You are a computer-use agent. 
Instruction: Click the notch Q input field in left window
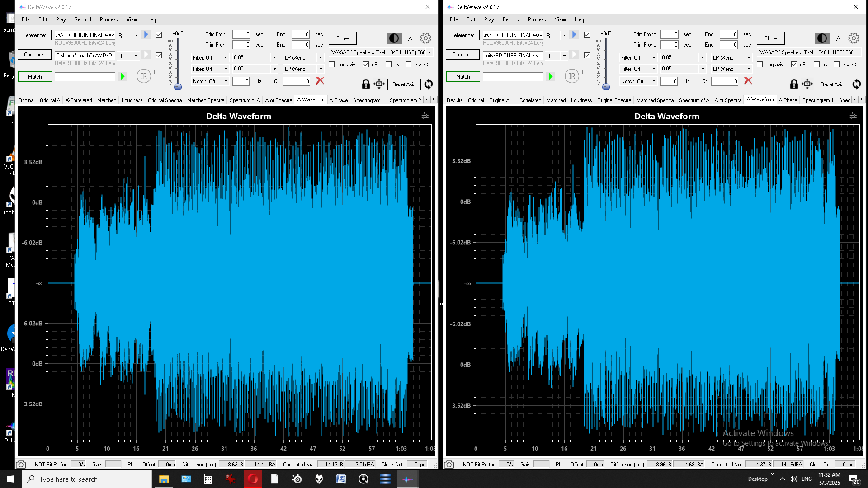[297, 81]
